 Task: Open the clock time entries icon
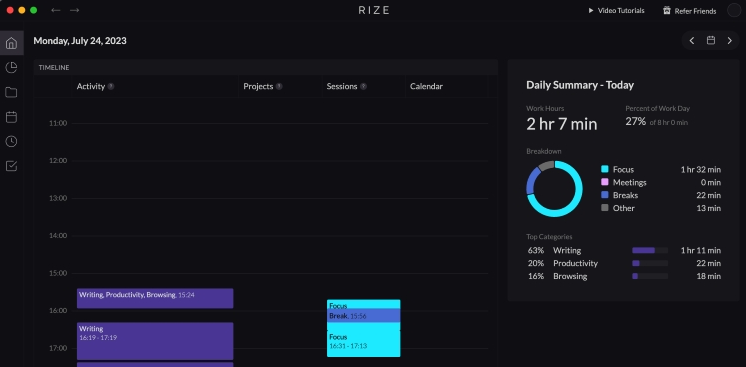11,141
